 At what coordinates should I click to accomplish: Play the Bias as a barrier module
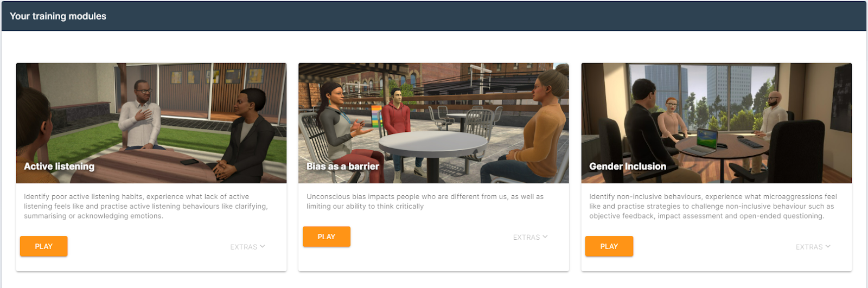click(x=327, y=236)
